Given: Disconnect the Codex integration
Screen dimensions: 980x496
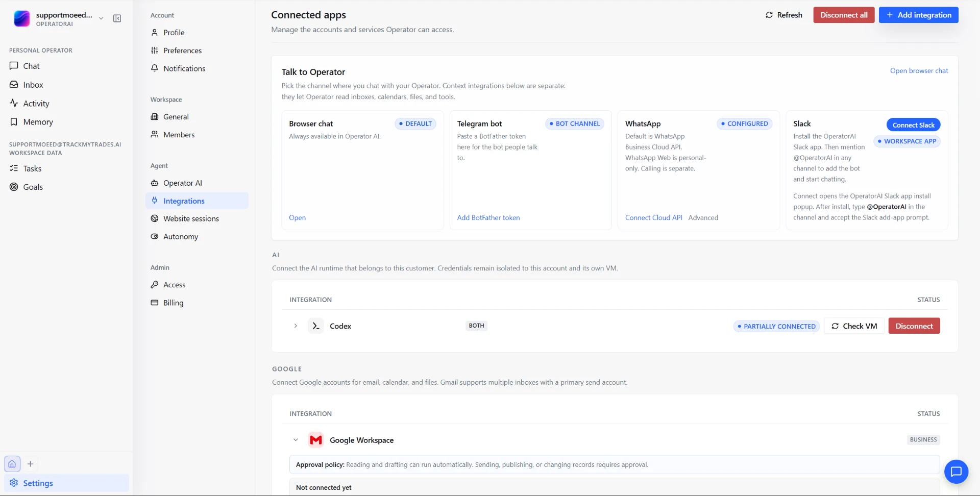Looking at the screenshot, I should pyautogui.click(x=914, y=326).
